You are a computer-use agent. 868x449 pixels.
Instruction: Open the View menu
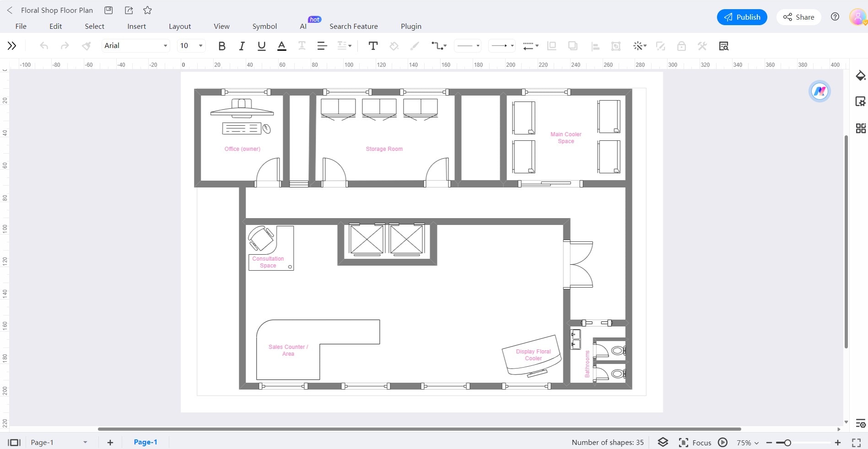click(221, 26)
